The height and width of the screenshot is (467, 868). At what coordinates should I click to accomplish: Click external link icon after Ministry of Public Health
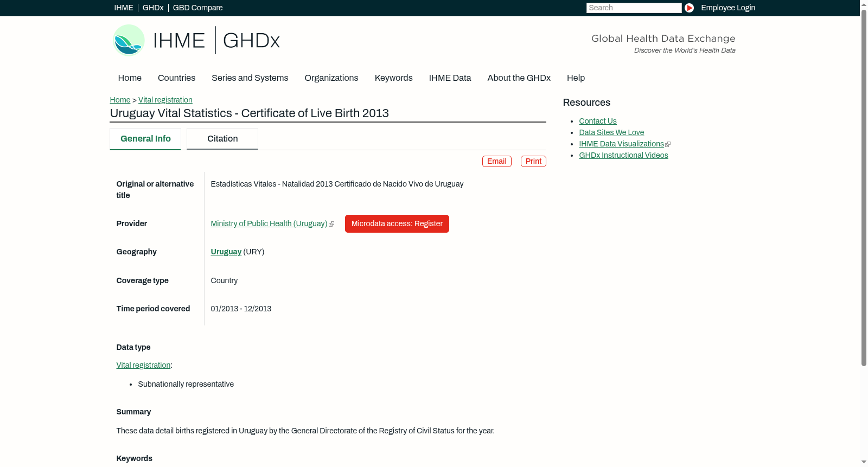click(331, 224)
